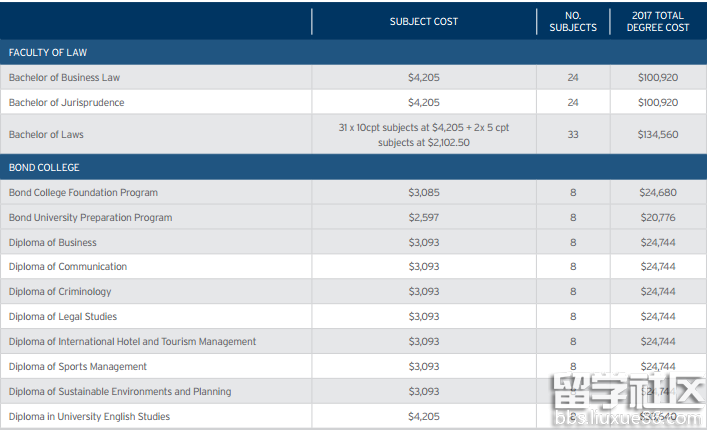Click the 8 subjects value for Diploma of Criminology

(x=573, y=291)
